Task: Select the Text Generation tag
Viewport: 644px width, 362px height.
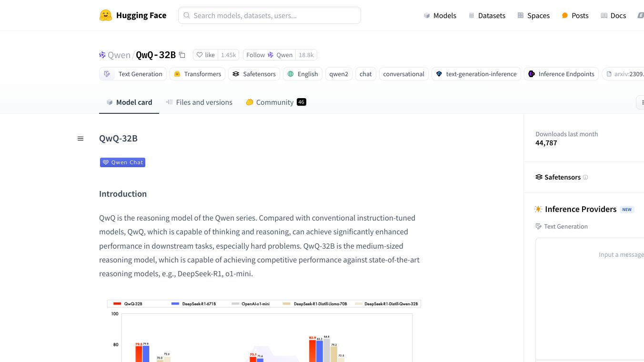Action: tap(133, 74)
